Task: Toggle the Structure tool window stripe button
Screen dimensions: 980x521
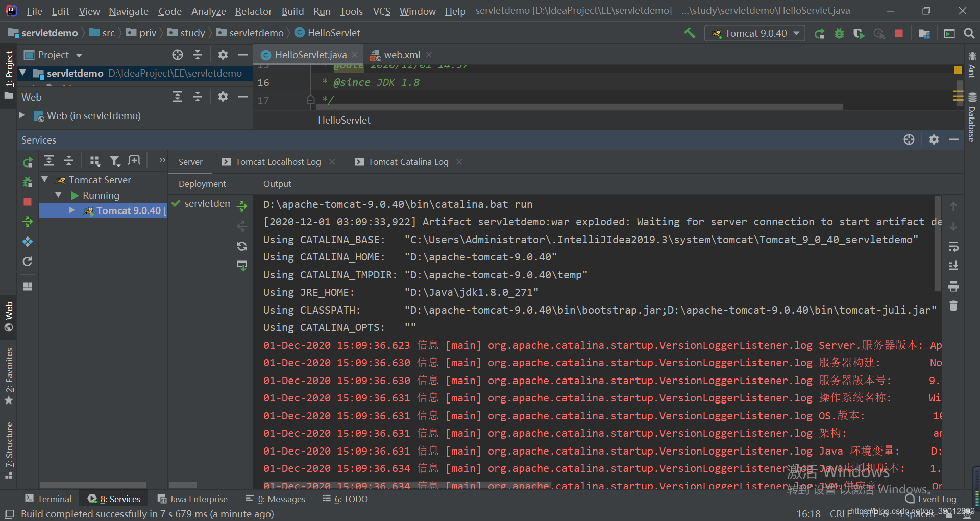Action: (x=9, y=451)
